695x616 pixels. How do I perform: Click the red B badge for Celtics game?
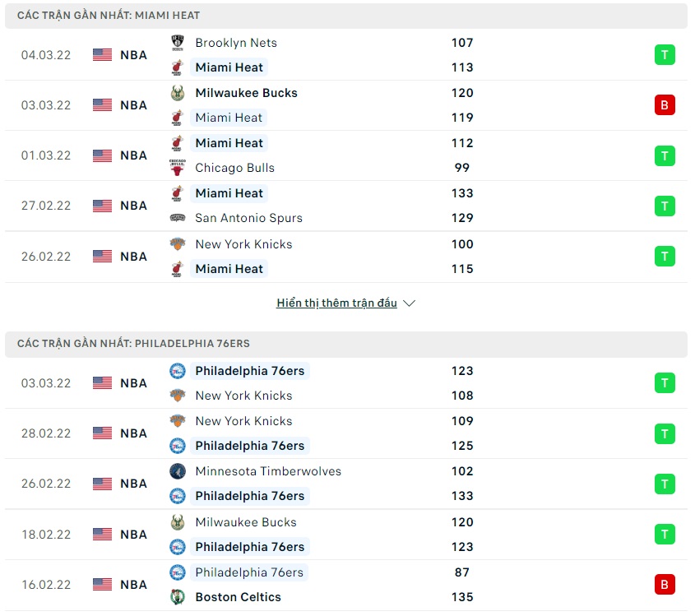(665, 585)
